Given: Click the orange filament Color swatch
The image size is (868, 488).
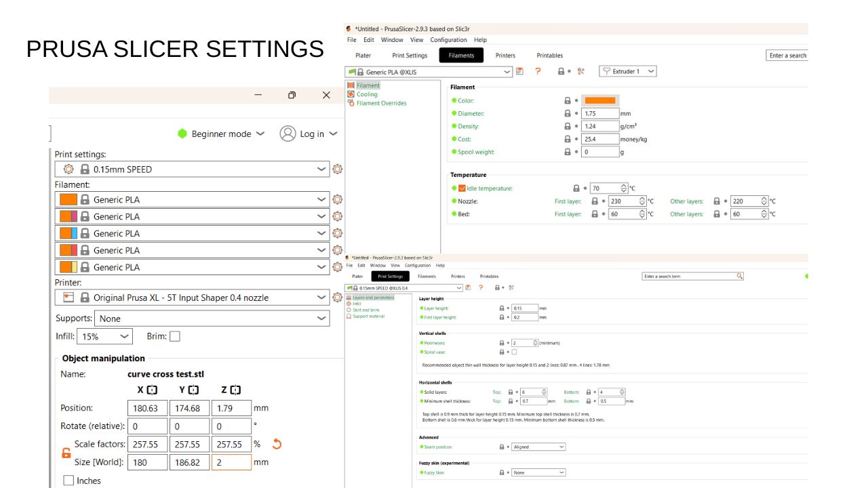Looking at the screenshot, I should click(600, 100).
